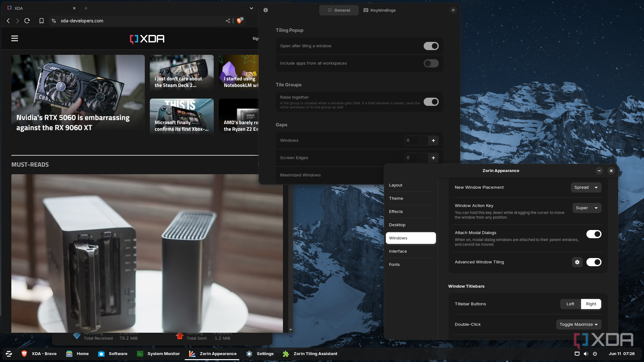Open Steam Deck 2 article thumbnail
644x362 pixels.
tap(182, 74)
